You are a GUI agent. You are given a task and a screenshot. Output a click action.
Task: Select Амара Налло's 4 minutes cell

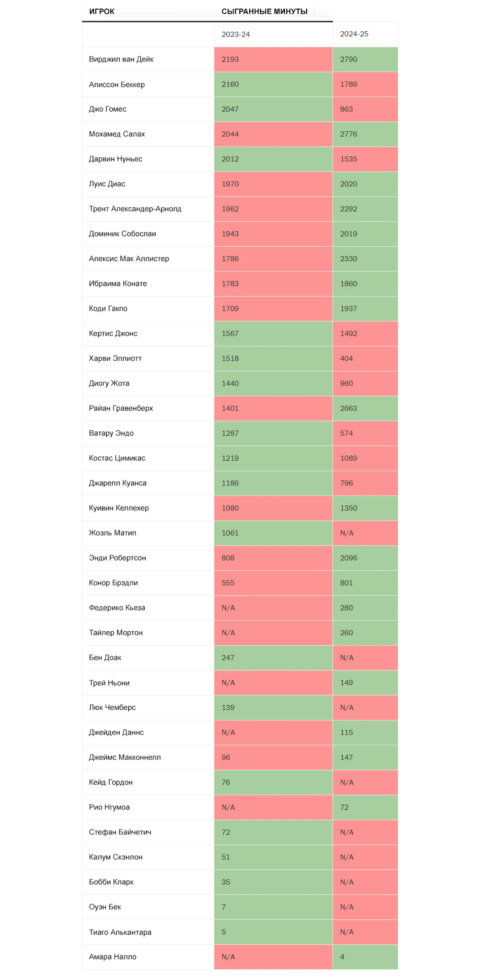point(365,956)
